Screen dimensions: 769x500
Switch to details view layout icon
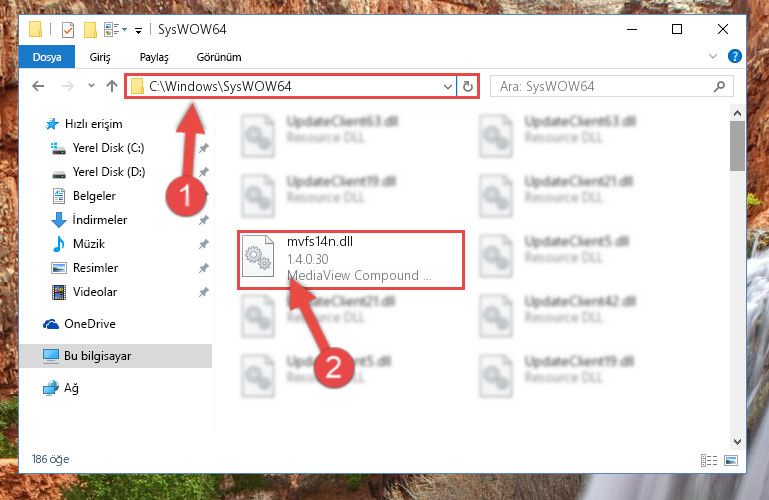pos(709,460)
